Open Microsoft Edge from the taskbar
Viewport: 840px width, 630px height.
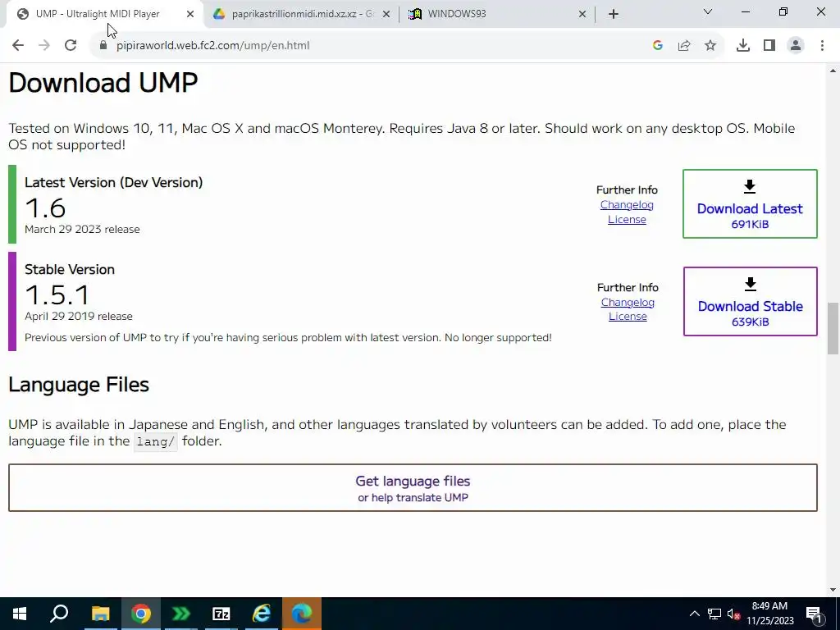[302, 614]
